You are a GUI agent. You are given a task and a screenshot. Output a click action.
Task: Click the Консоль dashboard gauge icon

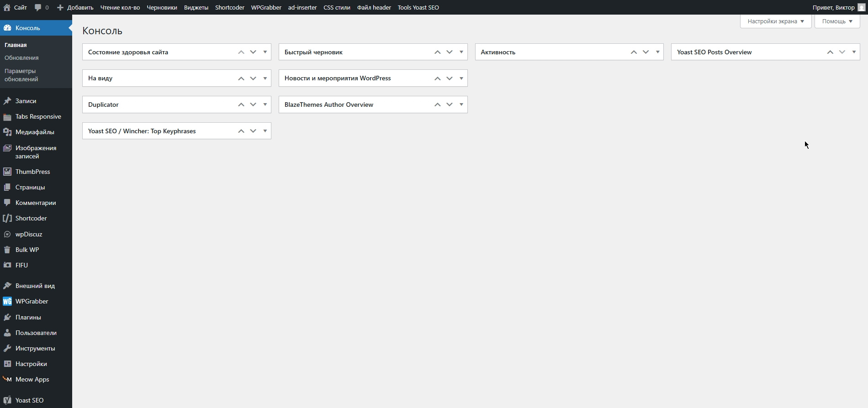coord(7,28)
